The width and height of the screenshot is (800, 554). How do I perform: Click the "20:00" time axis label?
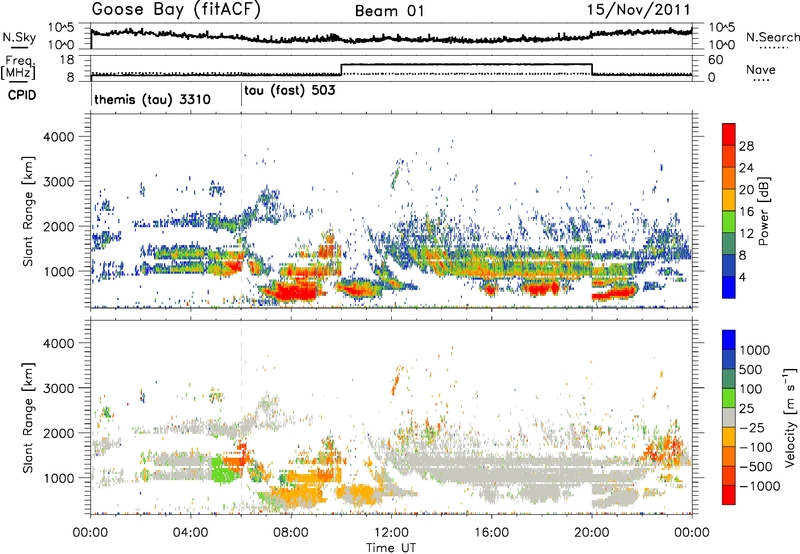[591, 533]
